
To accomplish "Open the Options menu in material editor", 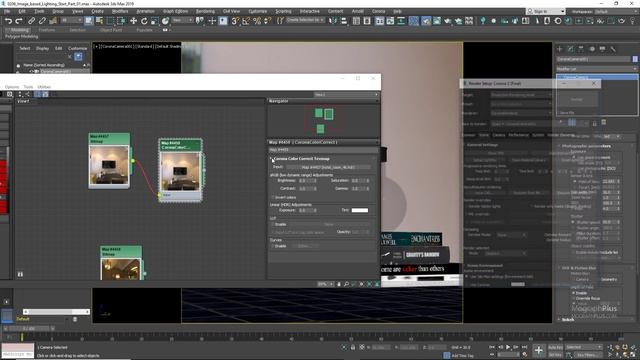I will (12, 87).
